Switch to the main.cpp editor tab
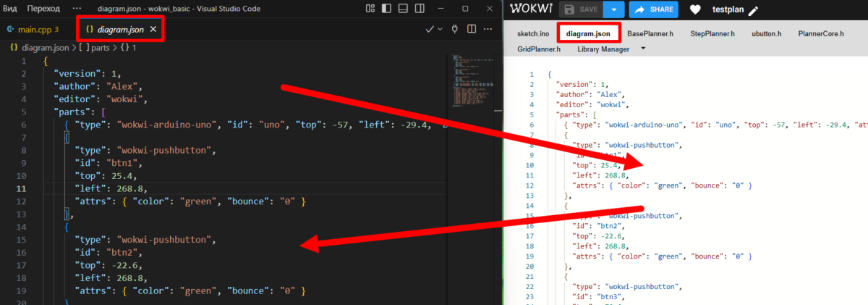868x305 pixels. point(33,30)
